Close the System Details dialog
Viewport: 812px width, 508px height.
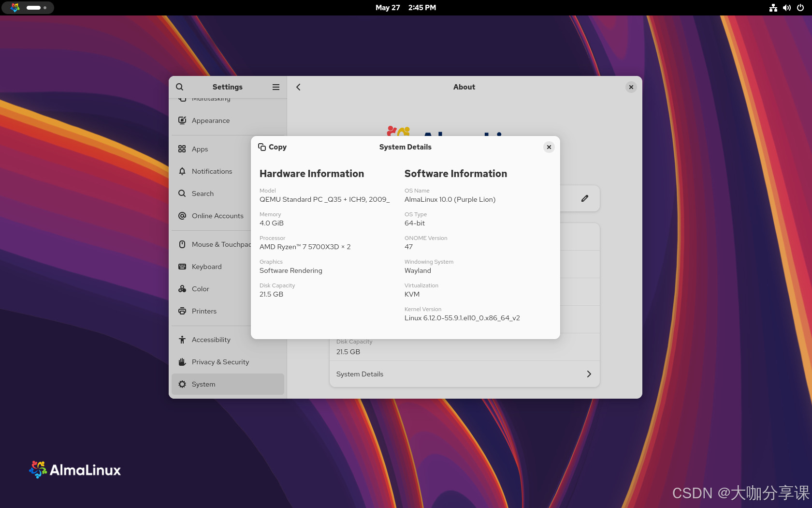549,147
